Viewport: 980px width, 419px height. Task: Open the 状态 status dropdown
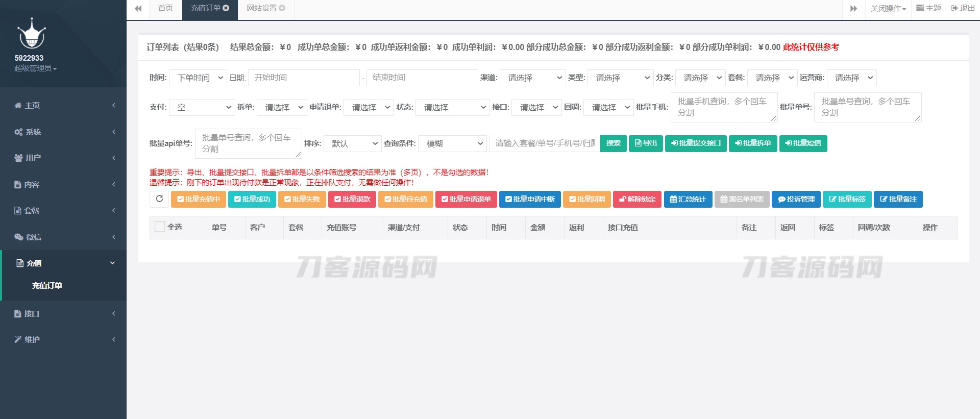452,107
